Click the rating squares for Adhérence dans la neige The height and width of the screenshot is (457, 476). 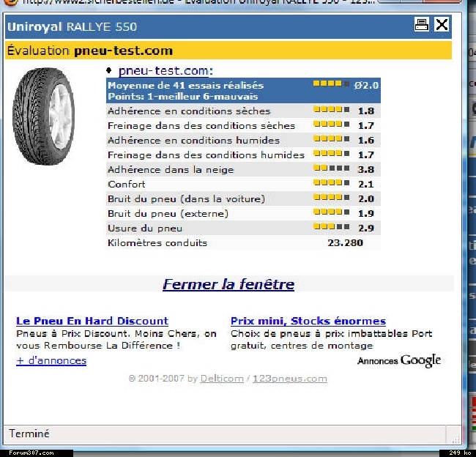(x=331, y=168)
